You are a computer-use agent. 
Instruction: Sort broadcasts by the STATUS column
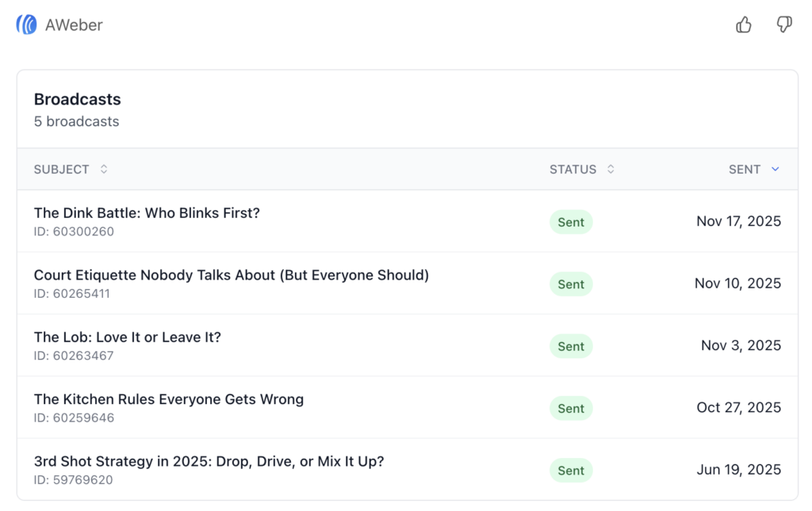573,169
